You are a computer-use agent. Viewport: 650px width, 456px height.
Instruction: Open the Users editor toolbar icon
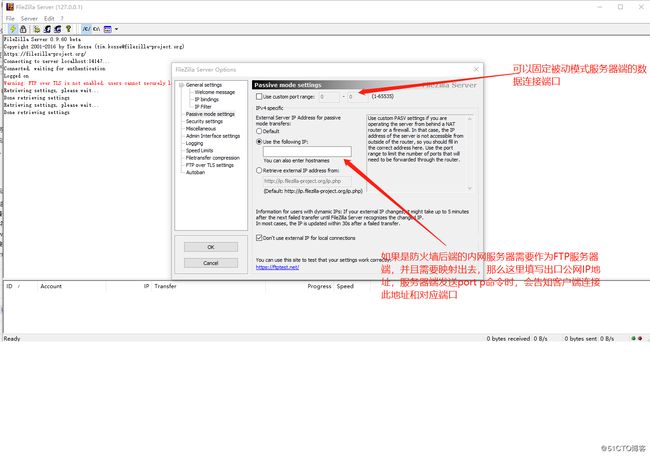47,29
